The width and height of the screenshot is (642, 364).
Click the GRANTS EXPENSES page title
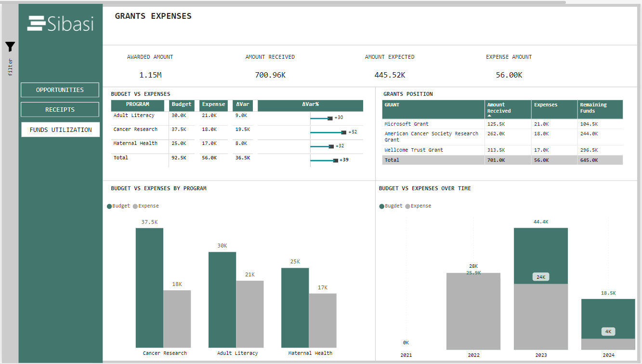coord(153,16)
